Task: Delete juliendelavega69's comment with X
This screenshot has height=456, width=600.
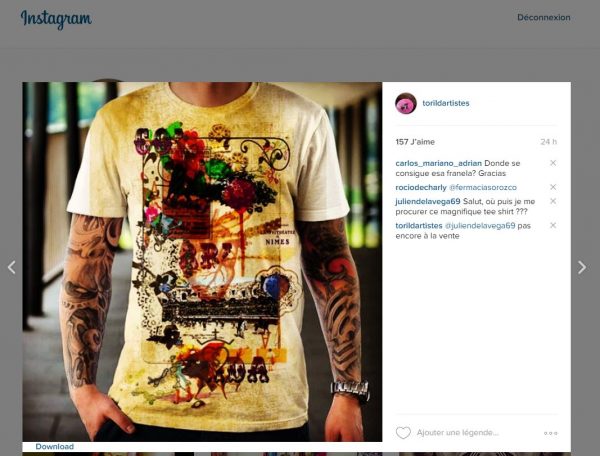Action: pyautogui.click(x=553, y=201)
